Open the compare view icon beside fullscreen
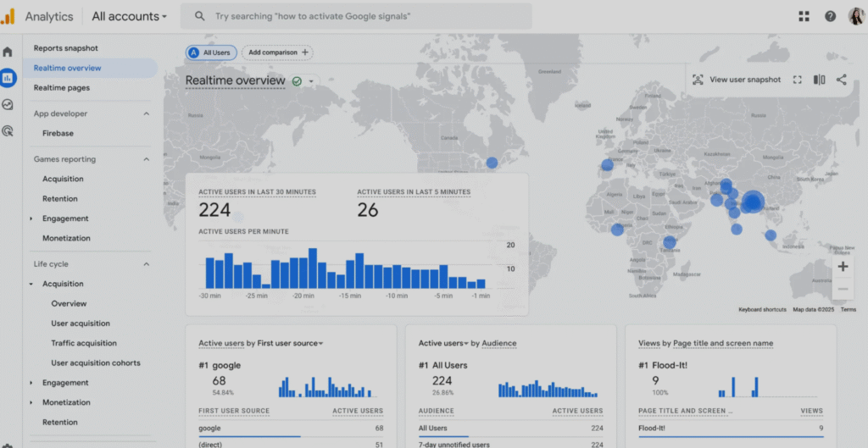Screen dimensions: 868x448 pos(819,80)
